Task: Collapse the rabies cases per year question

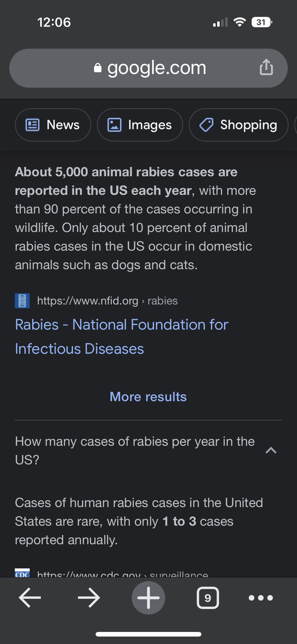Action: (271, 450)
